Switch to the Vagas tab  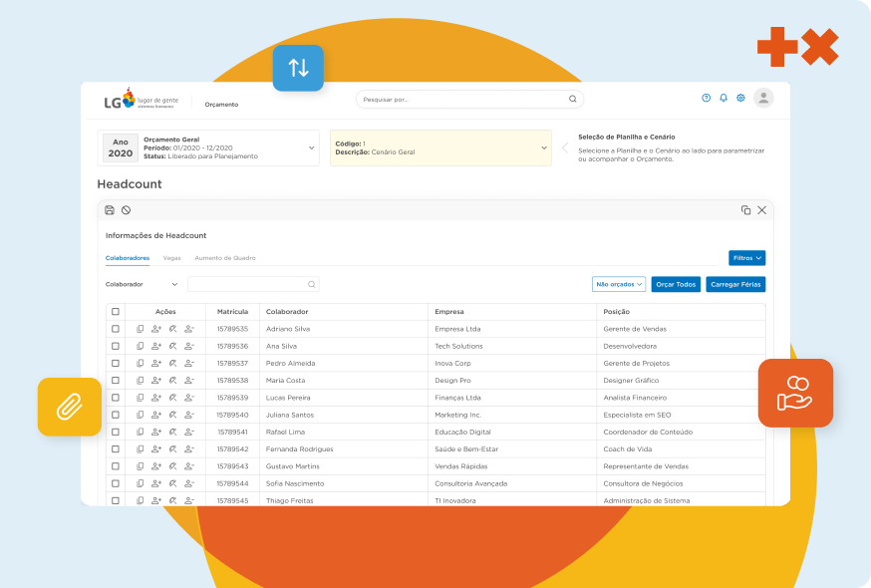tap(171, 258)
